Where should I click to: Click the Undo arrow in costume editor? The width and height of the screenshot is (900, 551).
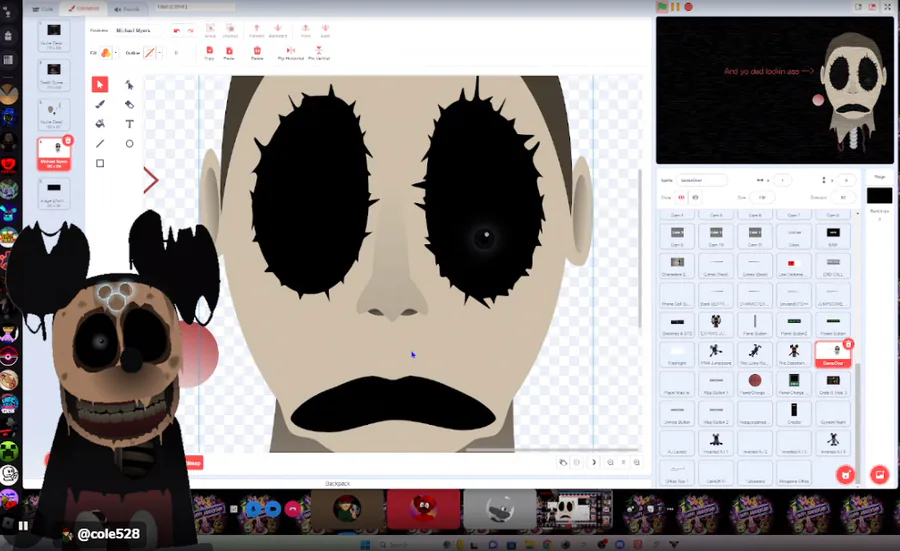tap(177, 30)
